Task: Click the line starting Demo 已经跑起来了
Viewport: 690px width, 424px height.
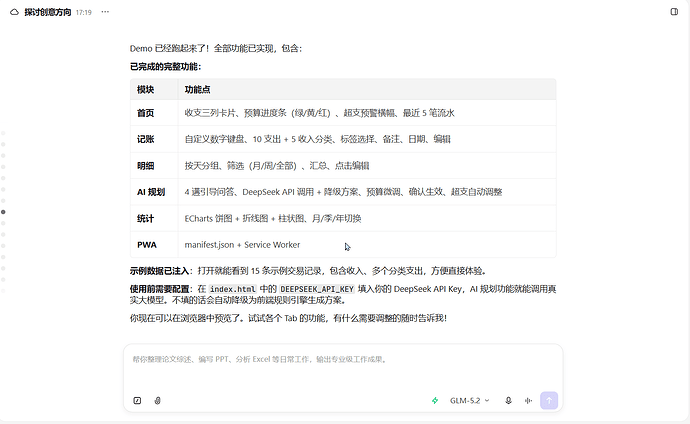Action: coord(216,48)
